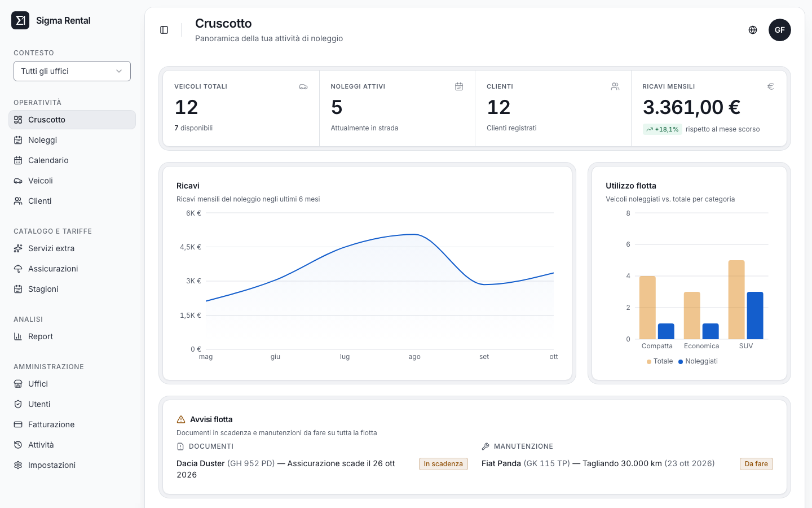The image size is (812, 508).
Task: Toggle the Totale legend swatch
Action: pyautogui.click(x=649, y=362)
